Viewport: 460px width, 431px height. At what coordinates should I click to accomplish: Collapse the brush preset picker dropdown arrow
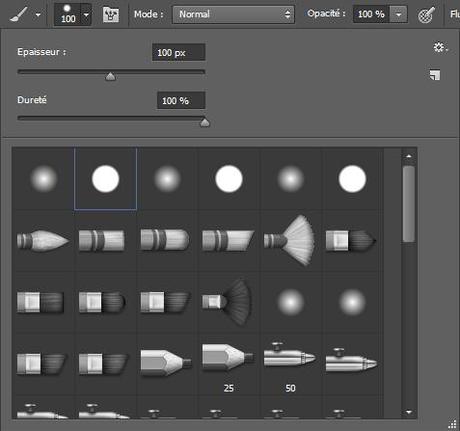point(86,15)
